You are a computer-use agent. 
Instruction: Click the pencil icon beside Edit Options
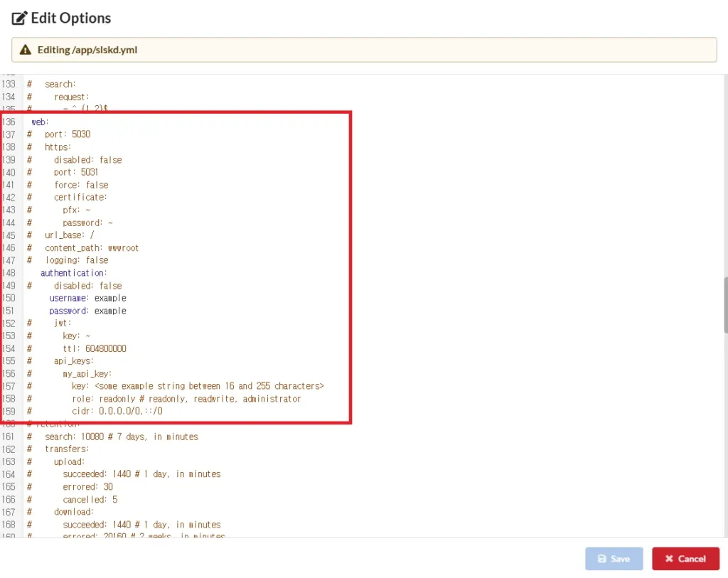[x=21, y=17]
